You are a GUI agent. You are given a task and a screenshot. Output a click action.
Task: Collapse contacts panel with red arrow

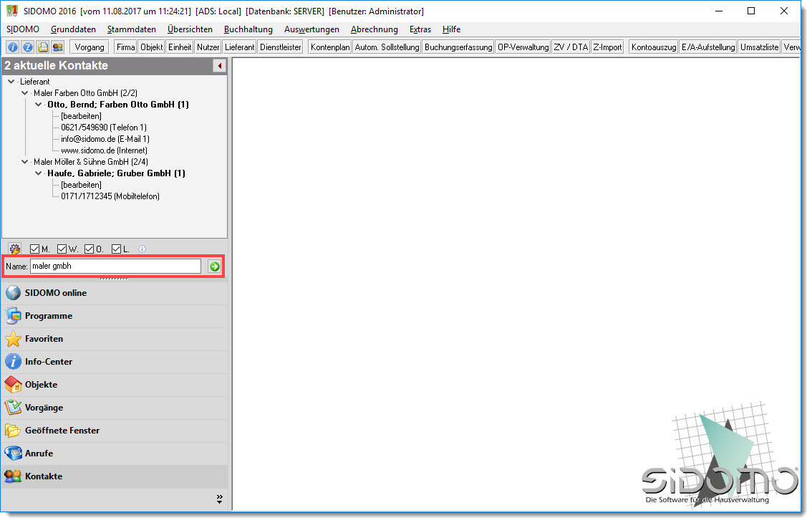click(220, 66)
